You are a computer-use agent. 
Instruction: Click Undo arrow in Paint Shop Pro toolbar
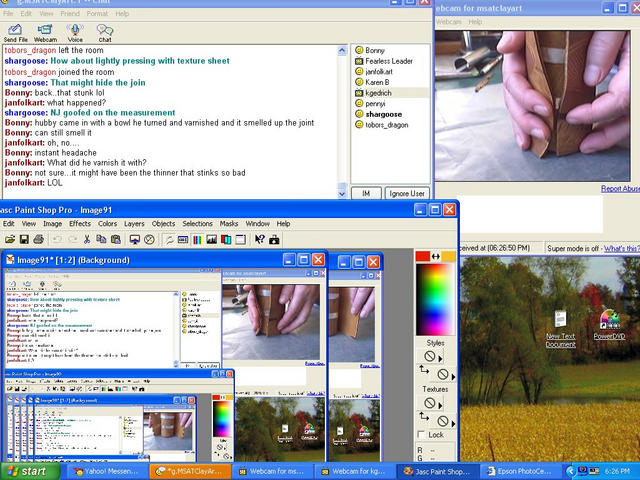58,240
